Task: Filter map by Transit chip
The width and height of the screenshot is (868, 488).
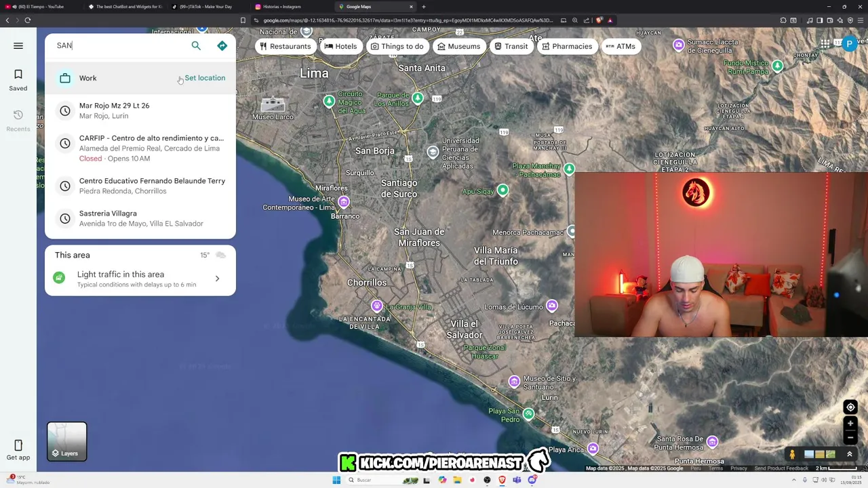Action: [x=511, y=46]
